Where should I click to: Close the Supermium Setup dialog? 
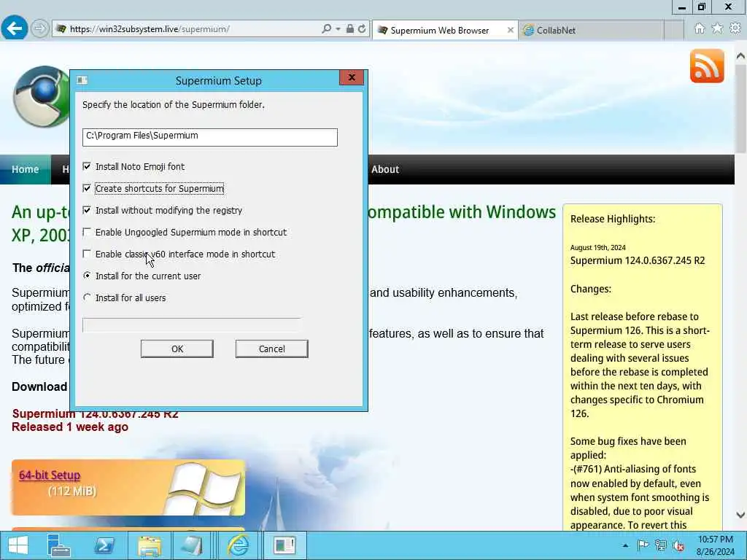(352, 77)
